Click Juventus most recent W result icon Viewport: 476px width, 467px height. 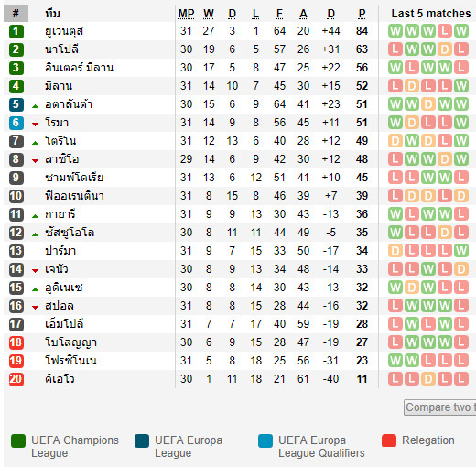[461, 31]
